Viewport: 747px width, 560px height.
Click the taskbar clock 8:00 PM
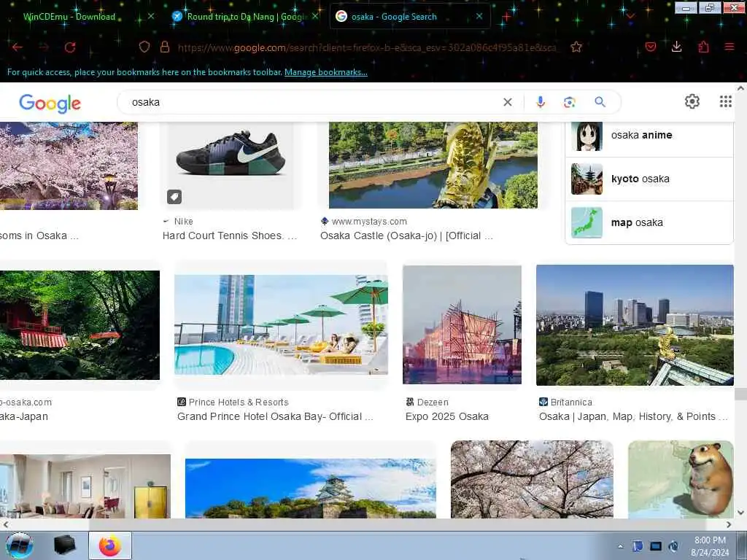tap(710, 540)
